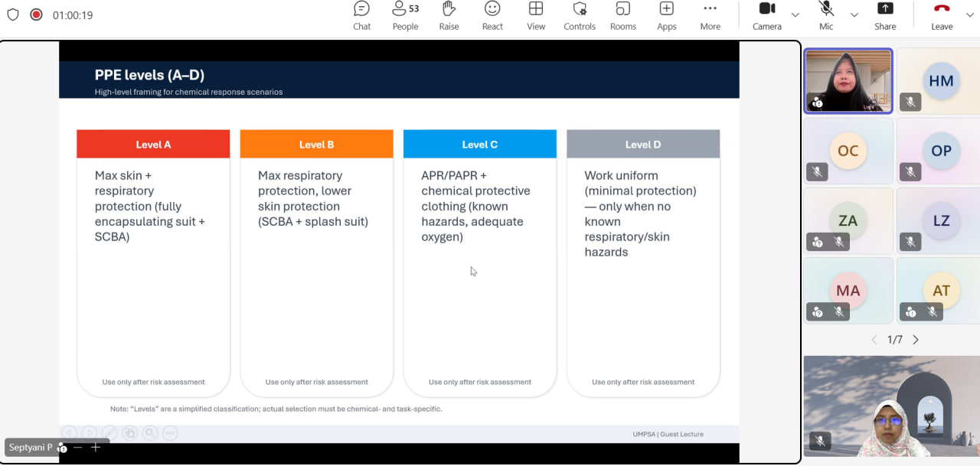Share your screen content

[885, 16]
